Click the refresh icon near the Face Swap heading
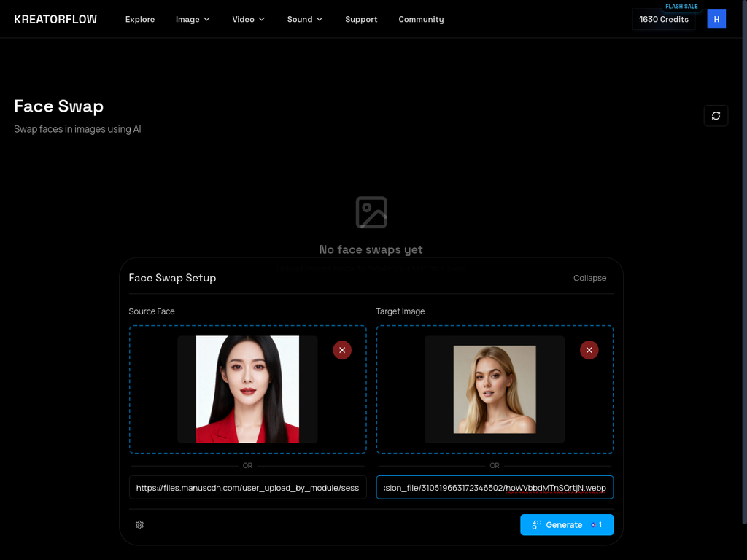The width and height of the screenshot is (747, 560). coord(716,115)
